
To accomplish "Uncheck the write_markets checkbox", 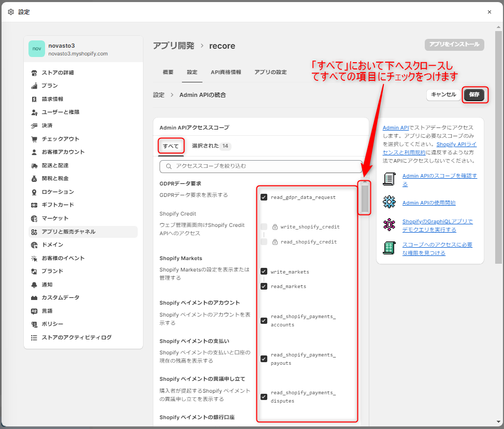I will click(264, 271).
